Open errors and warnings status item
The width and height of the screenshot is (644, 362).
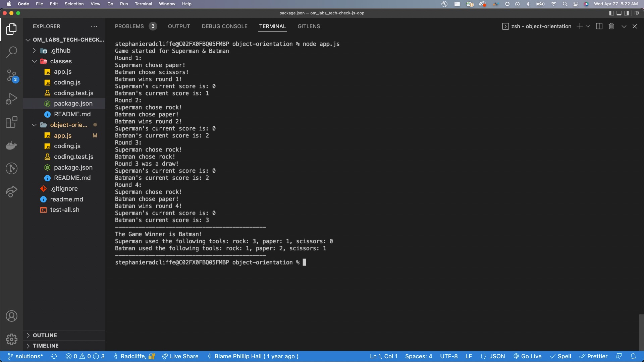85,356
